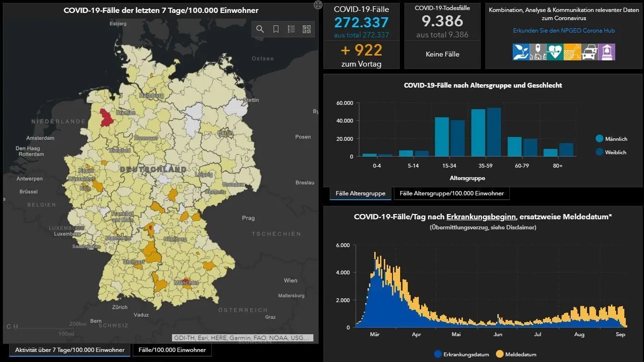Open the map search tool

pyautogui.click(x=260, y=29)
